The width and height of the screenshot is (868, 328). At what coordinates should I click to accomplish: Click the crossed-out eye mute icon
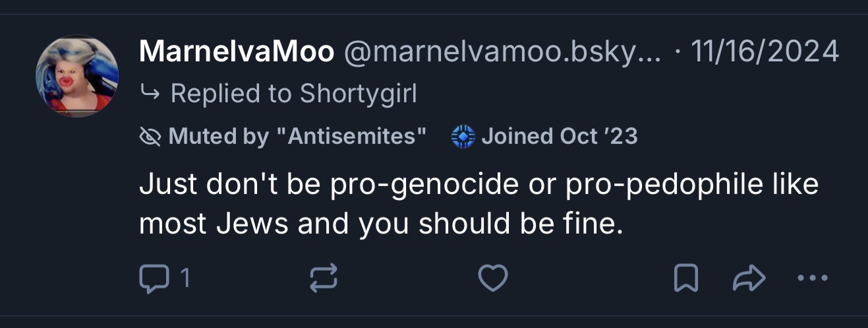click(151, 137)
